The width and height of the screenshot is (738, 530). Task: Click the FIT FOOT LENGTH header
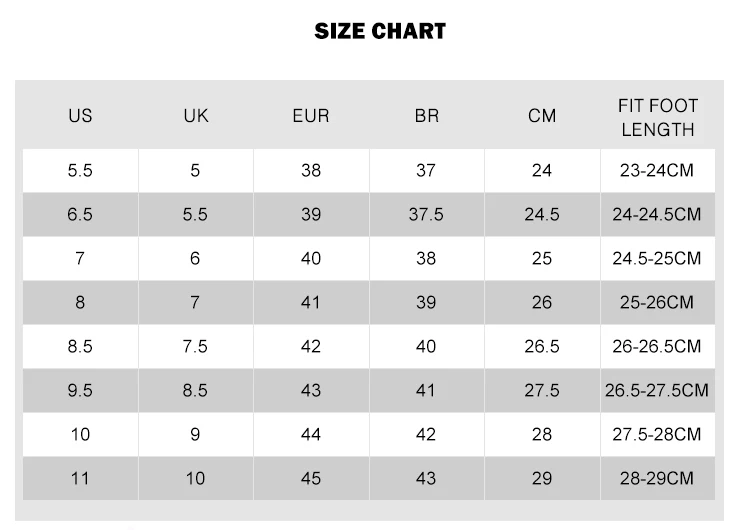[657, 116]
